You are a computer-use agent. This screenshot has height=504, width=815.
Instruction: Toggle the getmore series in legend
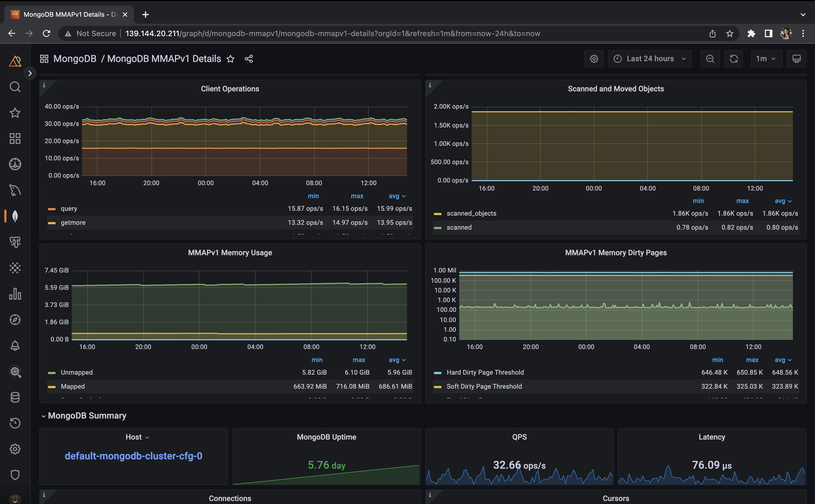coord(73,223)
